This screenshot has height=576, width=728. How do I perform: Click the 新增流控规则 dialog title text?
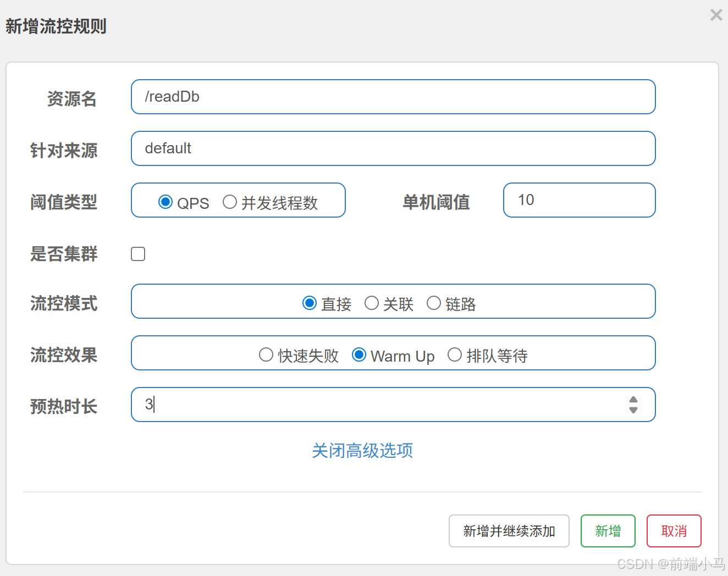pos(56,26)
